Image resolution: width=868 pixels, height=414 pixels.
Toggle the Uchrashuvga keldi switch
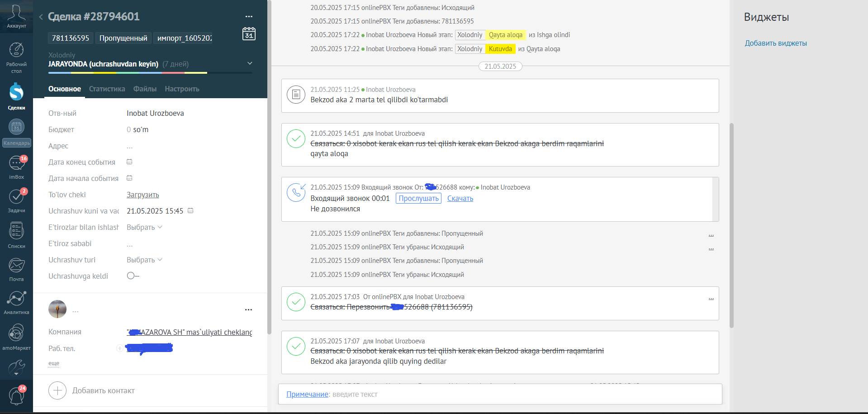point(131,276)
